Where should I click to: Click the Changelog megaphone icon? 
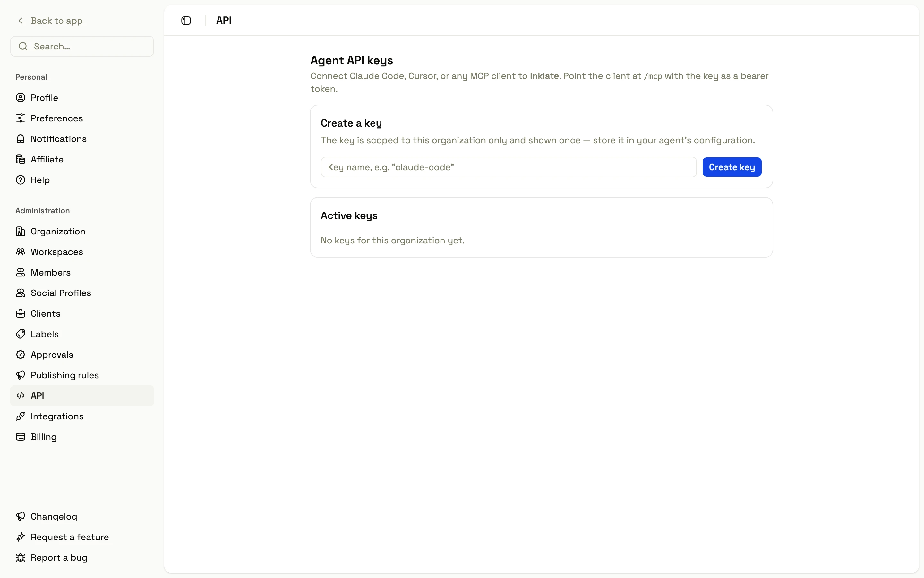[21, 516]
